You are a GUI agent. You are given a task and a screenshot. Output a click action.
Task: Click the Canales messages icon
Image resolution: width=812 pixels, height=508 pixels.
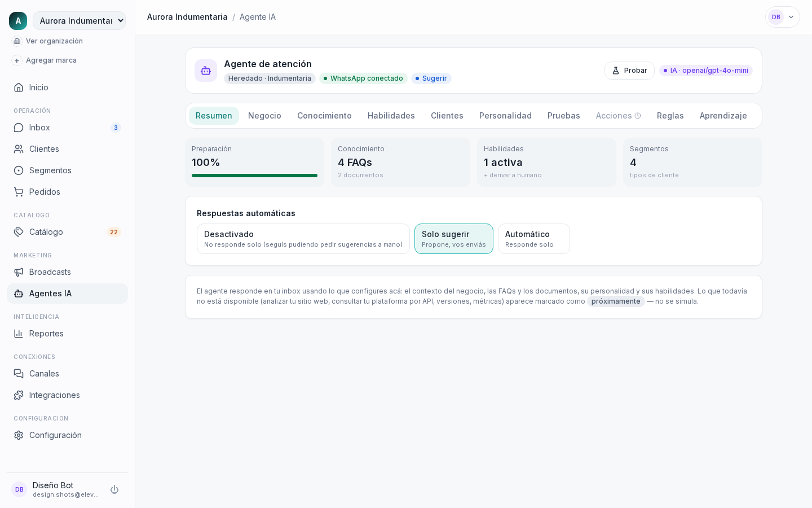19,374
